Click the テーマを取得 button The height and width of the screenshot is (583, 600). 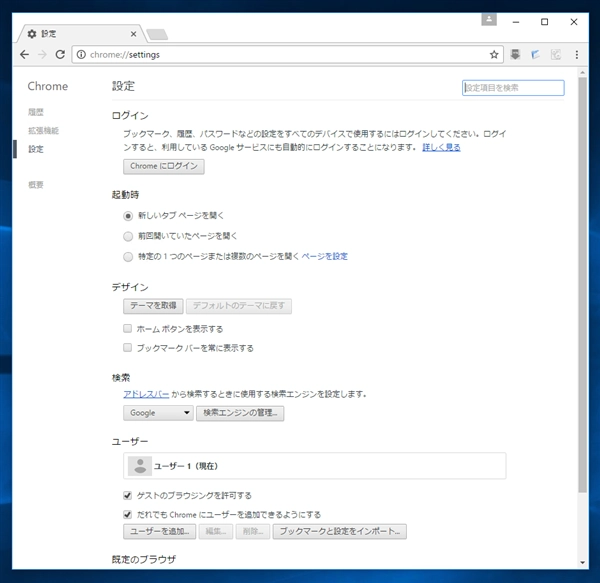point(153,306)
